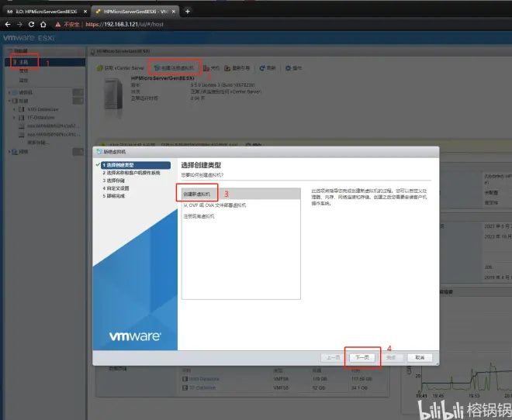Click 关机 (Shut down) toolbar button
The height and width of the screenshot is (420, 512).
(x=211, y=68)
